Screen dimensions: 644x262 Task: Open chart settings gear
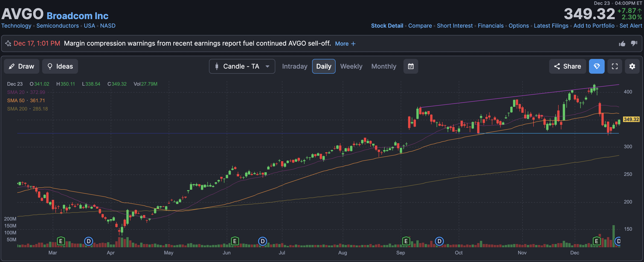(632, 66)
